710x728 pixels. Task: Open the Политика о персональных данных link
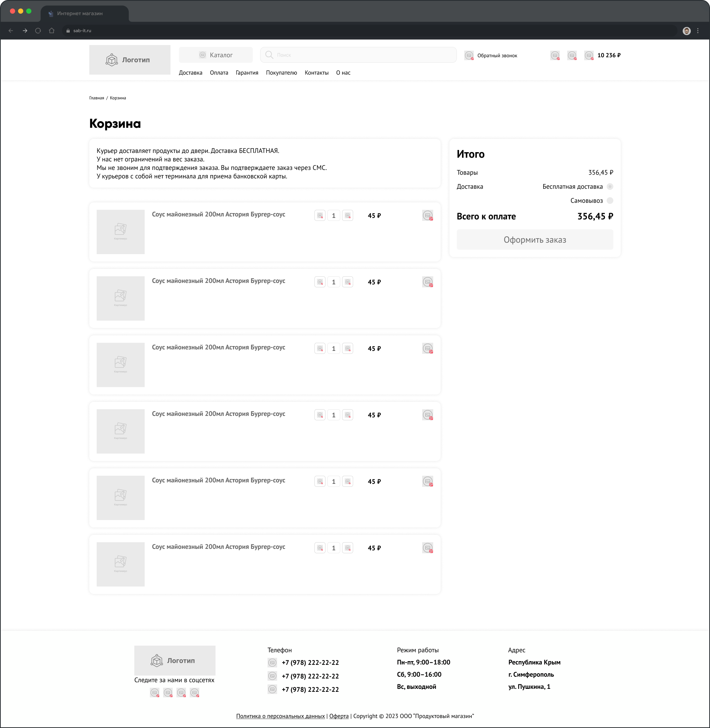pyautogui.click(x=280, y=716)
